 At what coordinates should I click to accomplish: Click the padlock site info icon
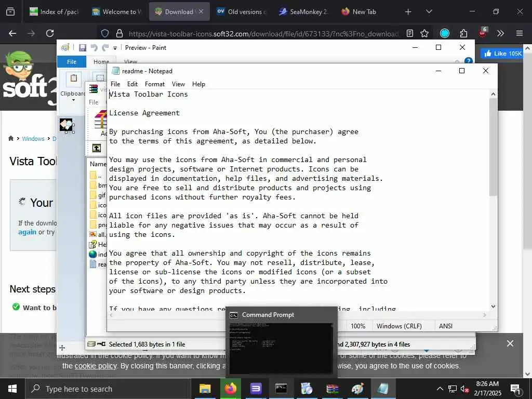tap(119, 33)
